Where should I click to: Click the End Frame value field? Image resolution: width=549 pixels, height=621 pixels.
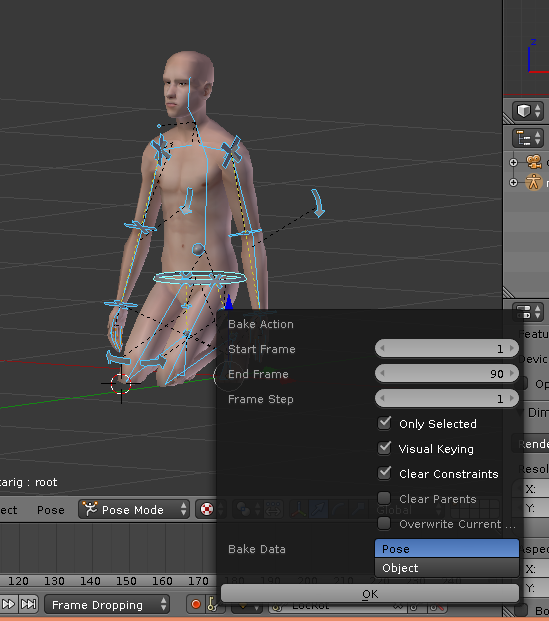pyautogui.click(x=447, y=373)
